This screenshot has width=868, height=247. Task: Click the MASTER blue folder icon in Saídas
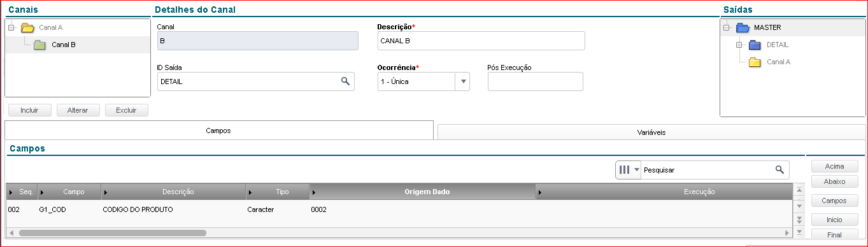(x=743, y=28)
